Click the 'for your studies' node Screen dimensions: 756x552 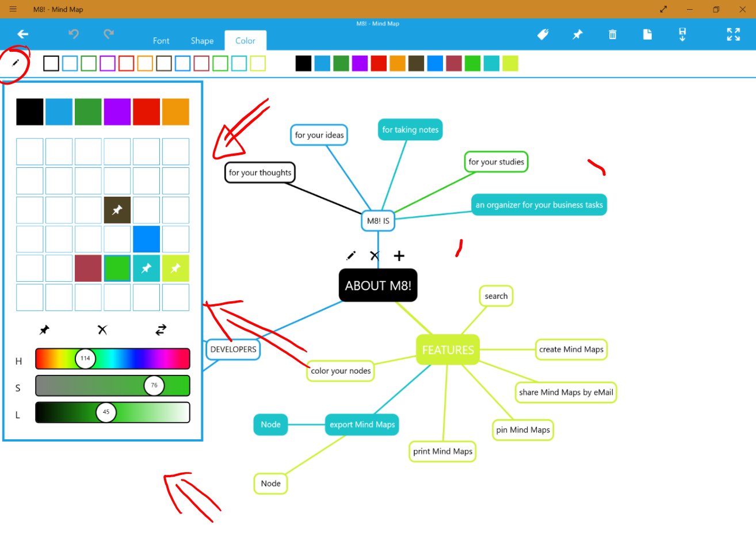pos(495,162)
